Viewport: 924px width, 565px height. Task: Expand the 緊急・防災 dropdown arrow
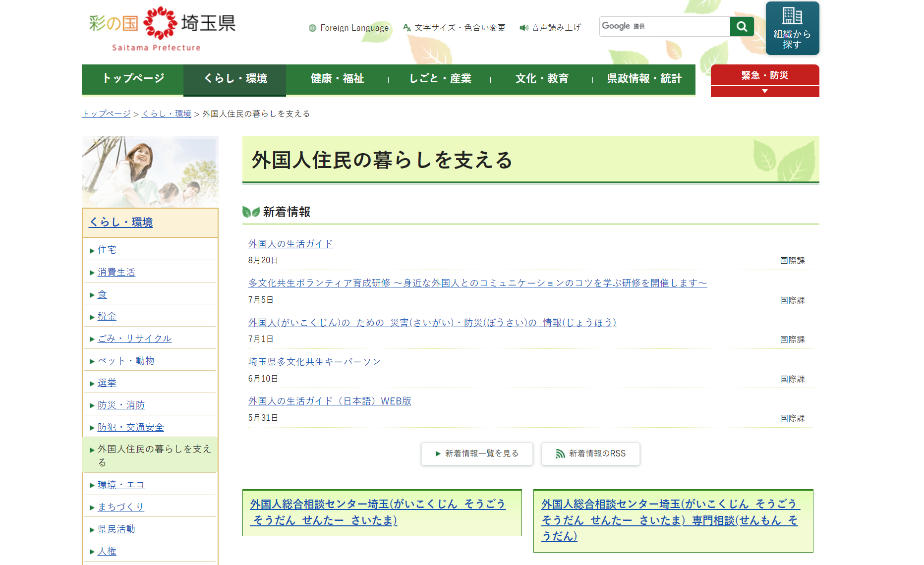pyautogui.click(x=764, y=91)
